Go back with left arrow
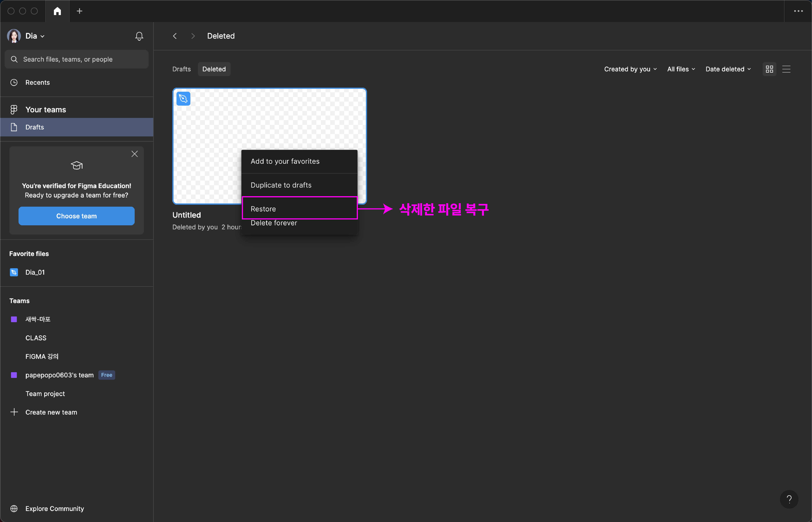The width and height of the screenshot is (812, 522). [x=175, y=36]
